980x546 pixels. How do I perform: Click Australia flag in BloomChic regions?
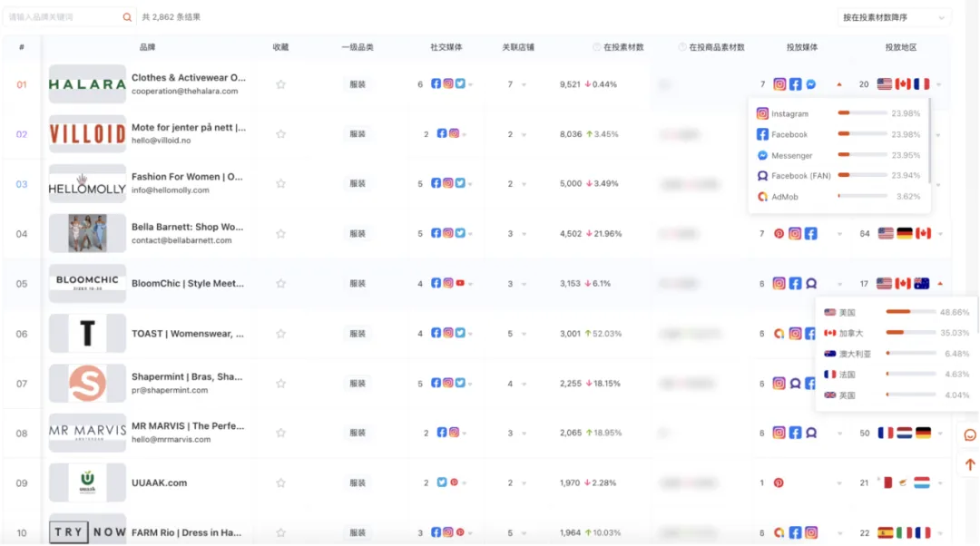pos(922,284)
